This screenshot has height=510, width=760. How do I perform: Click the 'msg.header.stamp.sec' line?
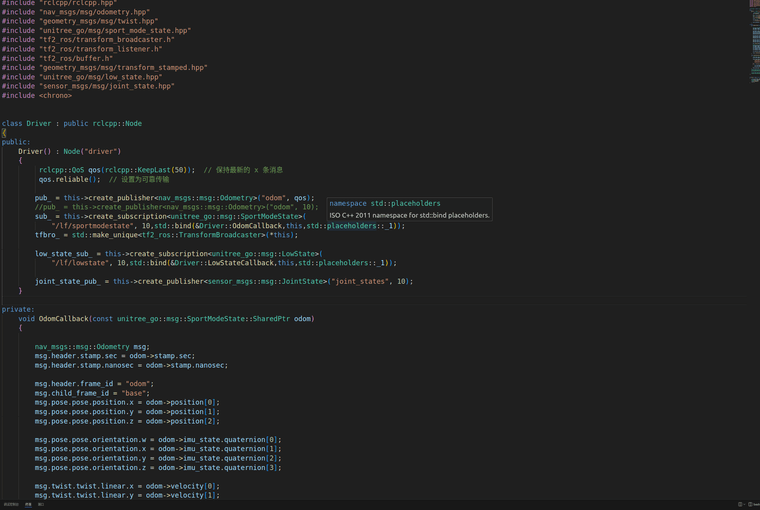115,356
